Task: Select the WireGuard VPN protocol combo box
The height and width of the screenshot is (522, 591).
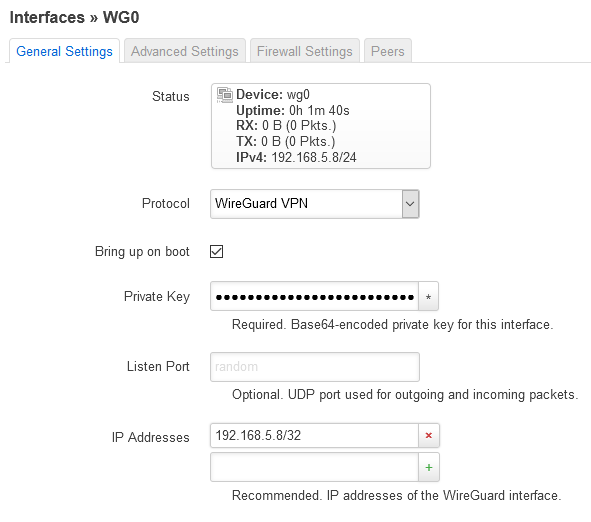Action: coord(314,204)
